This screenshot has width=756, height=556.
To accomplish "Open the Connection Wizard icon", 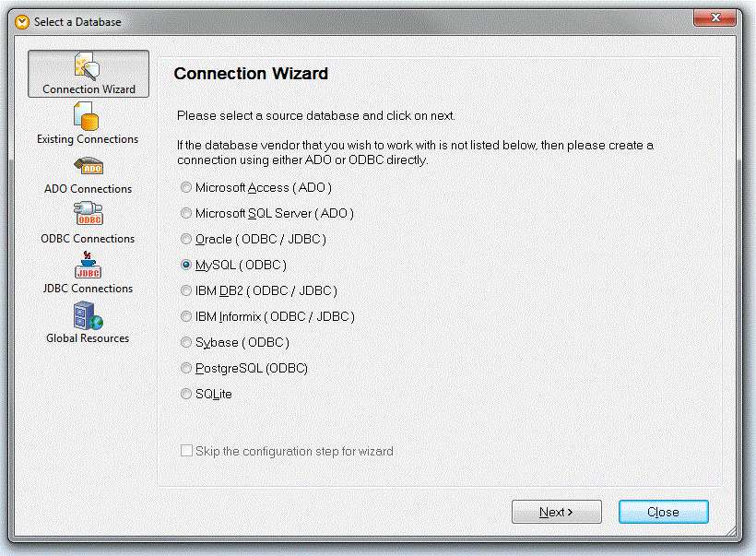I will tap(88, 66).
